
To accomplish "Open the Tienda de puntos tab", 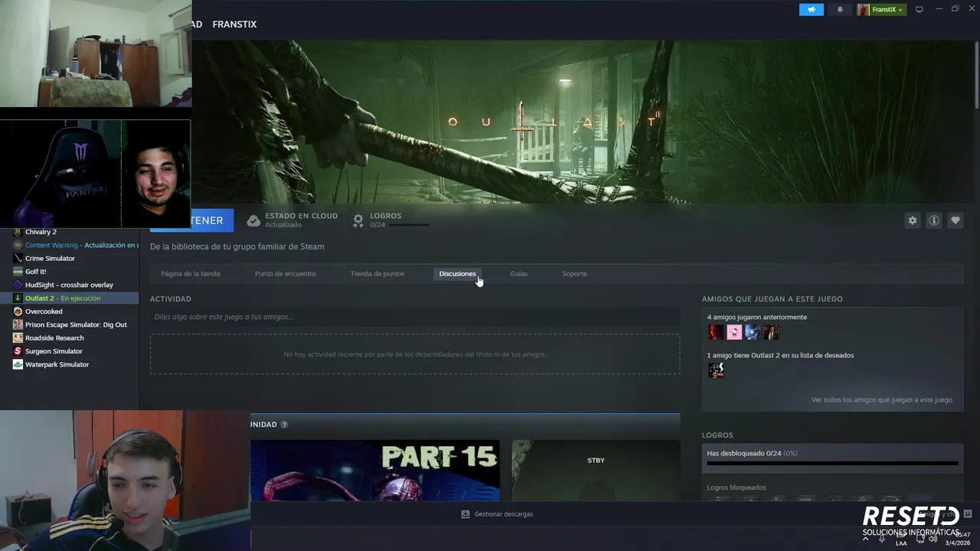I will click(x=377, y=274).
